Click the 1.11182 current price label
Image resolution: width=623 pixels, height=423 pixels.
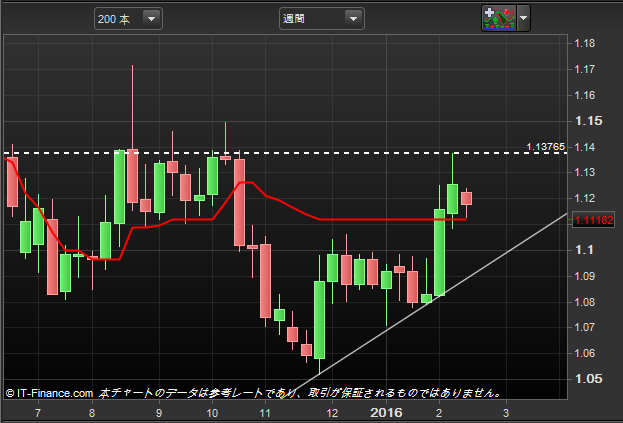pyautogui.click(x=594, y=220)
